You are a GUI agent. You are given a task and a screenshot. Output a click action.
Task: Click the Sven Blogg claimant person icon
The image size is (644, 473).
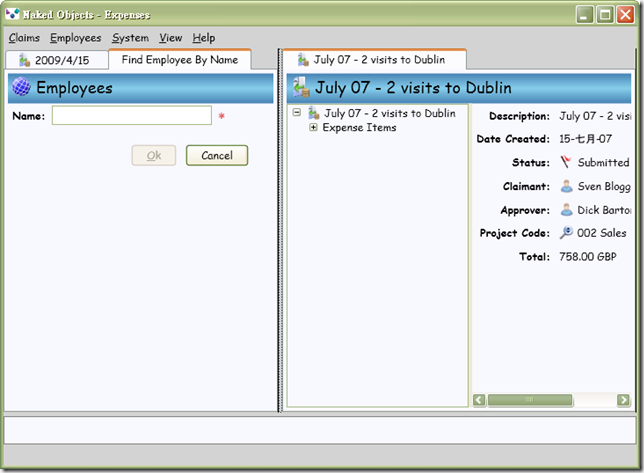566,186
